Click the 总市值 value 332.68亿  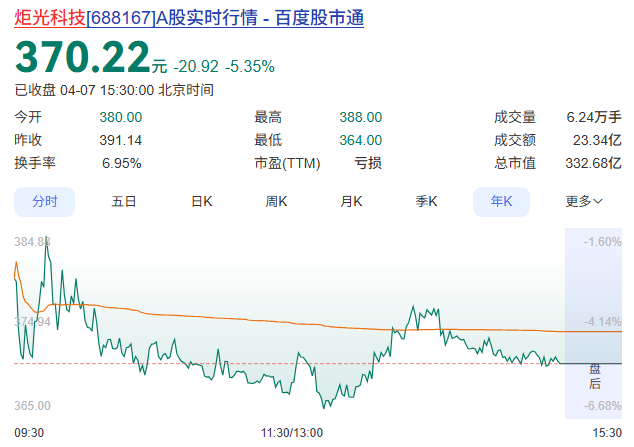(594, 163)
